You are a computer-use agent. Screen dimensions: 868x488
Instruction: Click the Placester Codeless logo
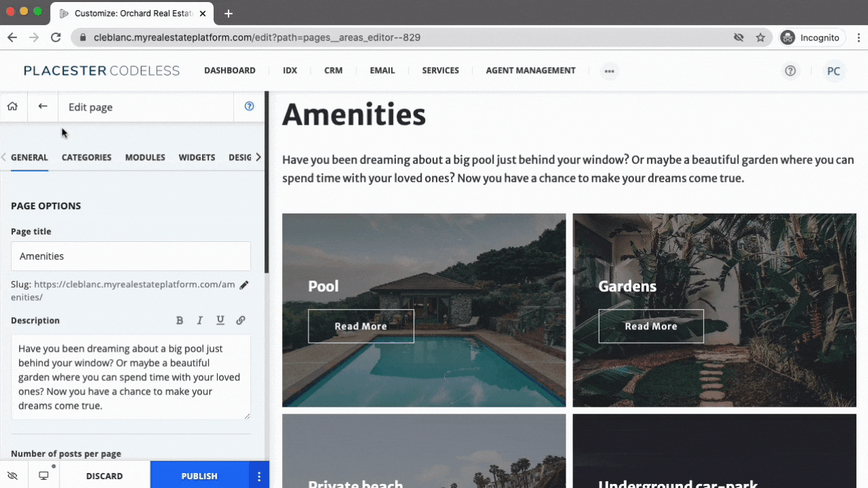tap(102, 70)
